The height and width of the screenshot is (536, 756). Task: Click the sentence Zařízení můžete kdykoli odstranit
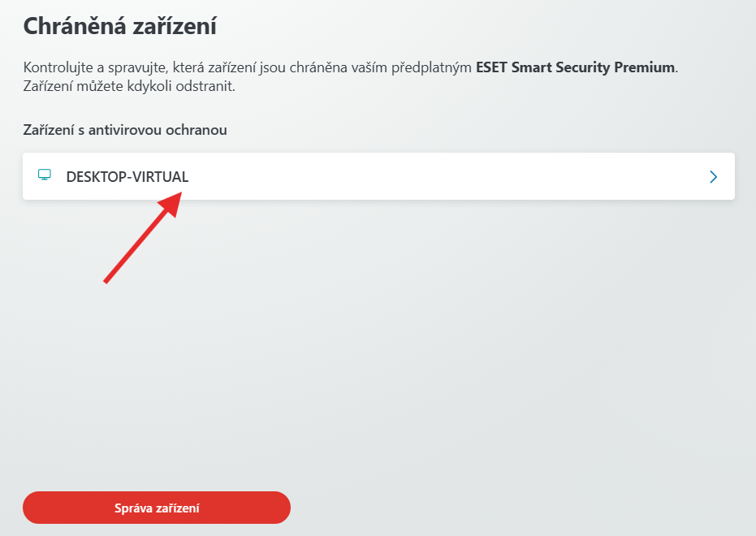(129, 87)
